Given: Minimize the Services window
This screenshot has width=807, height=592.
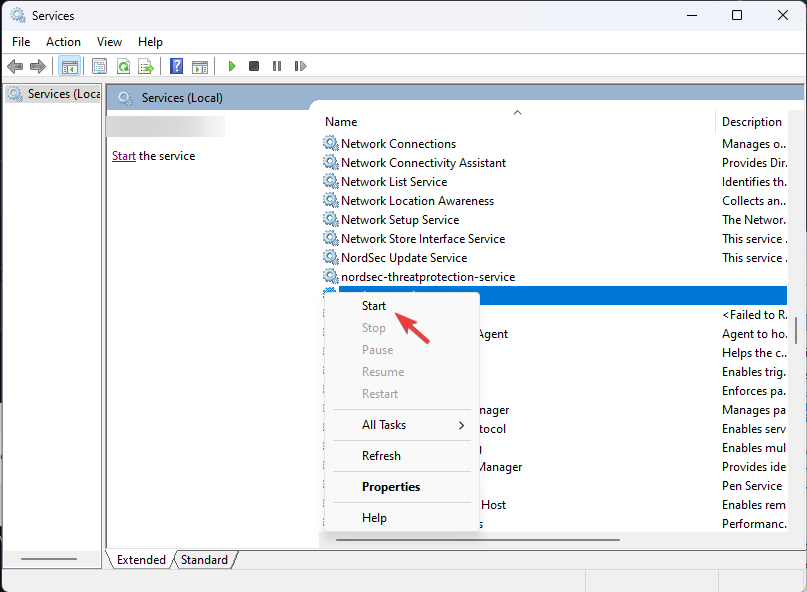Looking at the screenshot, I should [x=692, y=15].
